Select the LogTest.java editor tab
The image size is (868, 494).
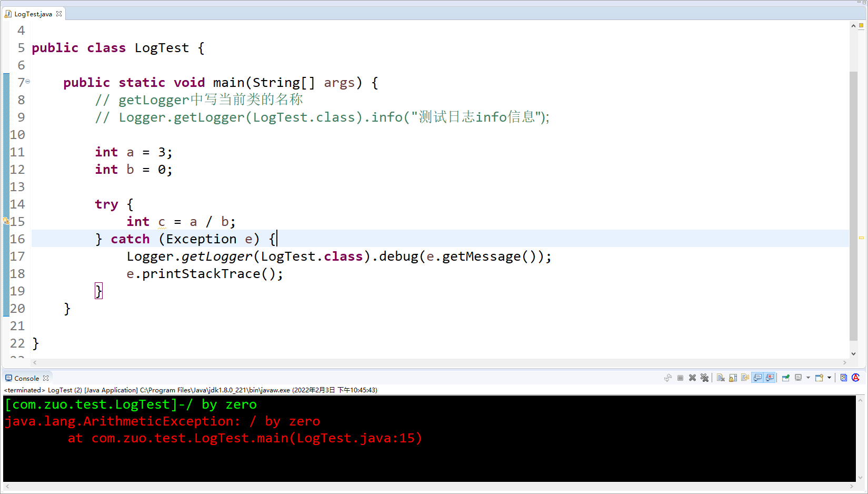click(x=33, y=14)
